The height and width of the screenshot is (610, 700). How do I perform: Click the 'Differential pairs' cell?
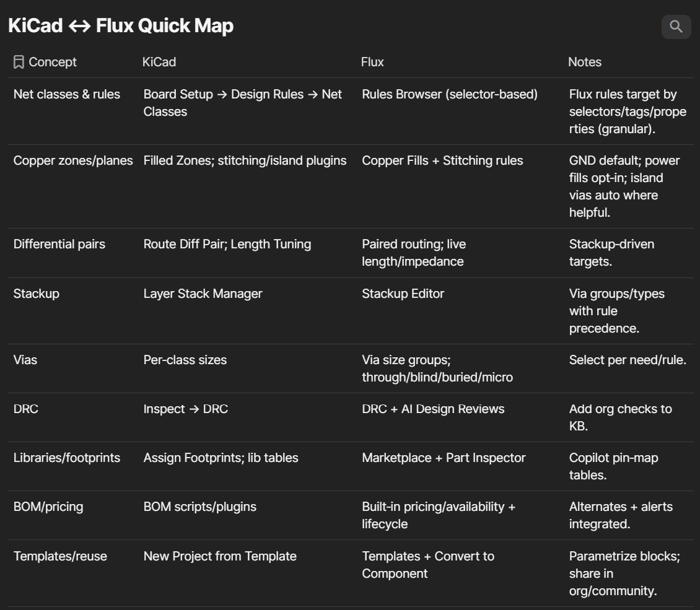pos(59,244)
